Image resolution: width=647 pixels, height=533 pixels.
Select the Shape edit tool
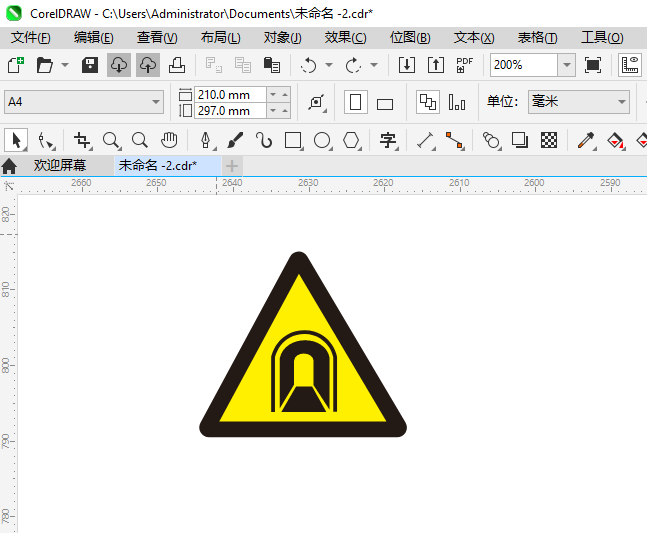(46, 140)
